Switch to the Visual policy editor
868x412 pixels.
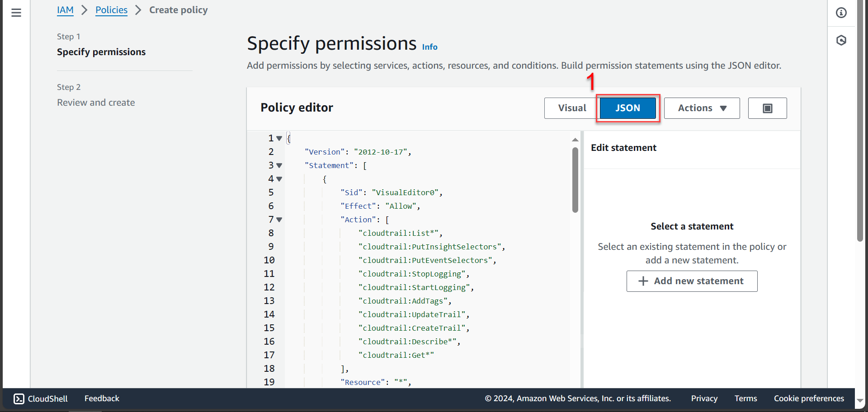pos(571,108)
